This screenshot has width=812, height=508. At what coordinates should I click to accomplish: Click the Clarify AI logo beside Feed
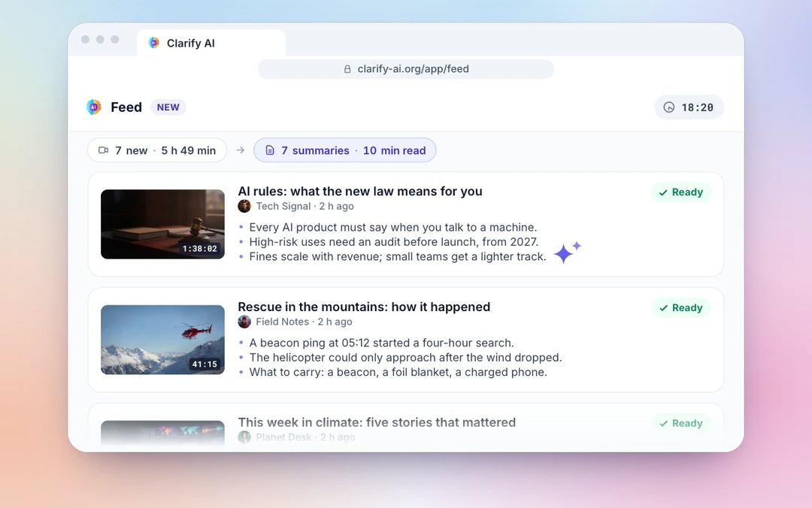94,107
